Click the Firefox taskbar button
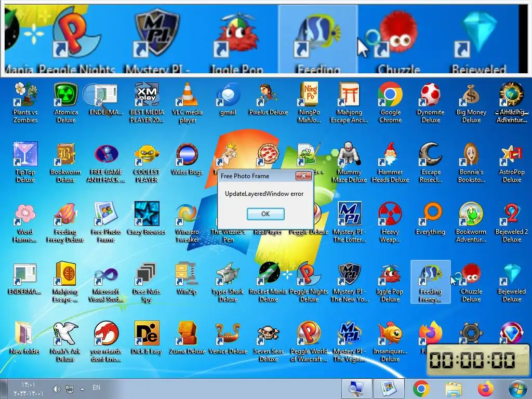The height and width of the screenshot is (399, 532). [x=486, y=389]
